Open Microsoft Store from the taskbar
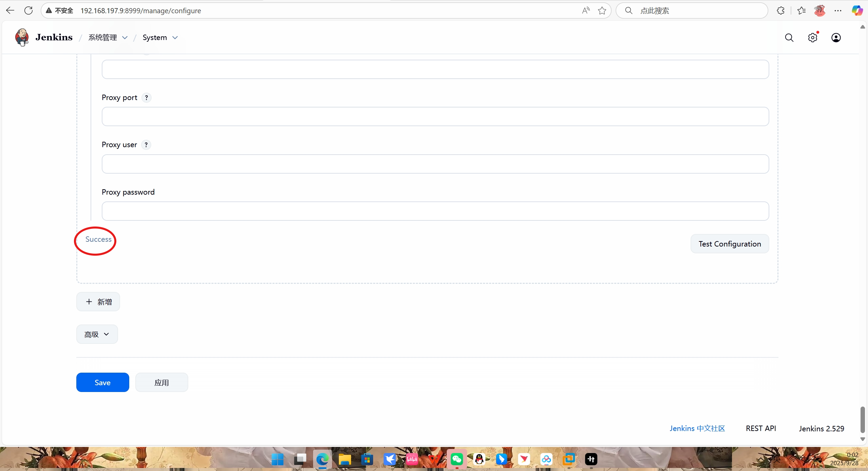Image resolution: width=868 pixels, height=471 pixels. [367, 459]
